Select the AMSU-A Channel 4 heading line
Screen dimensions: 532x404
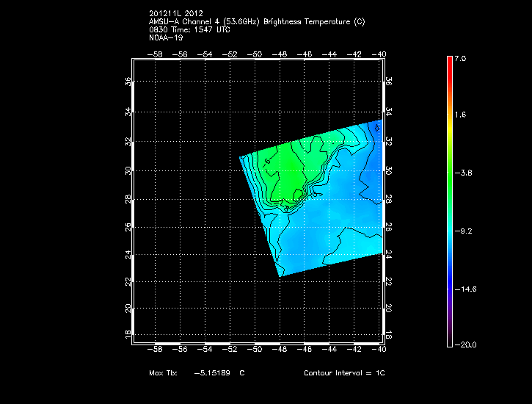tap(256, 21)
